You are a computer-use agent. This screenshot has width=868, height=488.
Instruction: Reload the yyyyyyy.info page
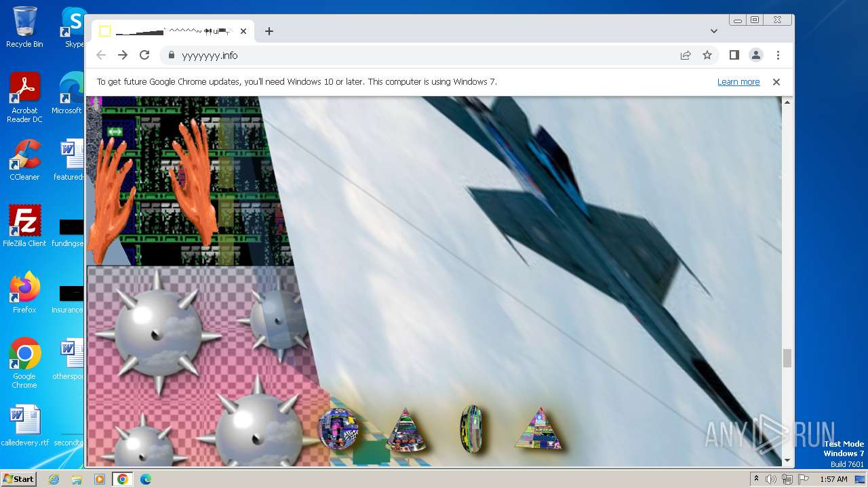click(144, 55)
